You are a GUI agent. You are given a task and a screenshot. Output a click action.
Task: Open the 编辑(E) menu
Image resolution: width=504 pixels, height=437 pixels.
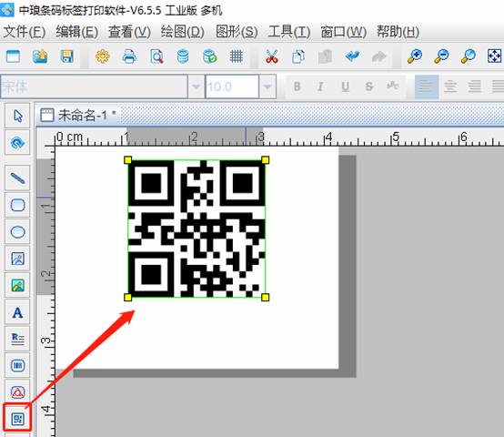pos(76,32)
